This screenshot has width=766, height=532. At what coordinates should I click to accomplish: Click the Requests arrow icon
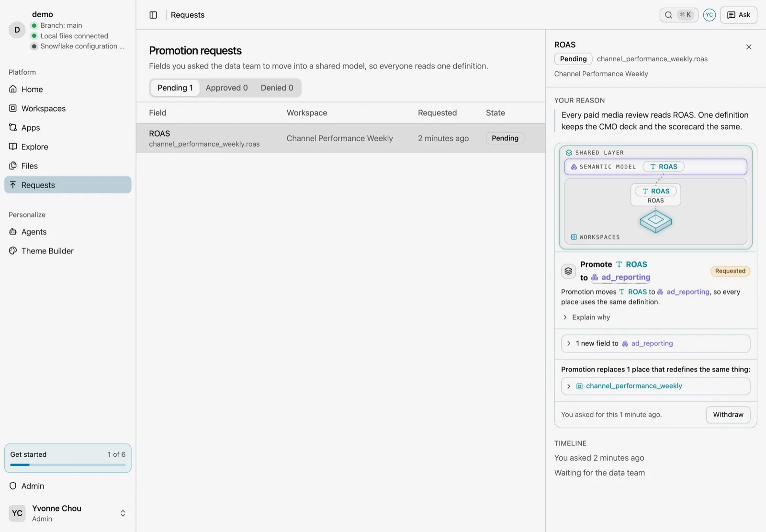pyautogui.click(x=13, y=185)
